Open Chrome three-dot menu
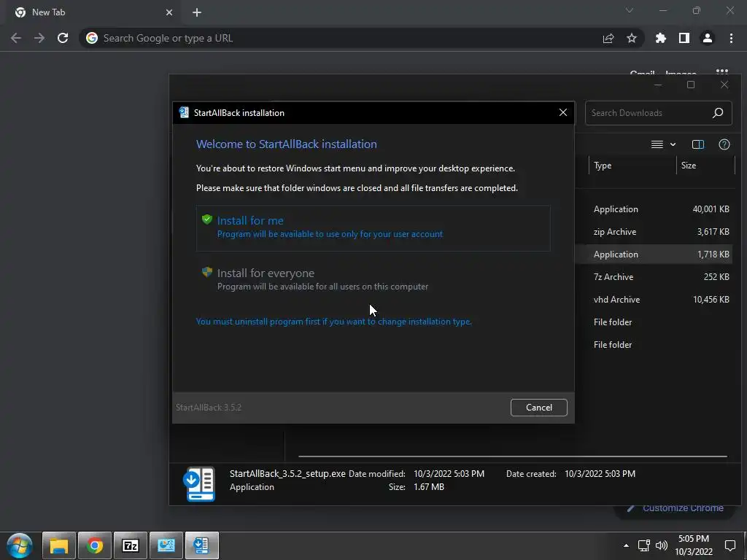The width and height of the screenshot is (747, 560). tap(731, 38)
